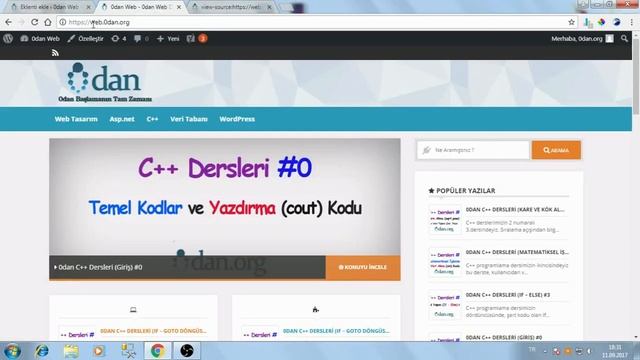Click laptop icon above first post card
The image size is (640, 360).
click(133, 310)
